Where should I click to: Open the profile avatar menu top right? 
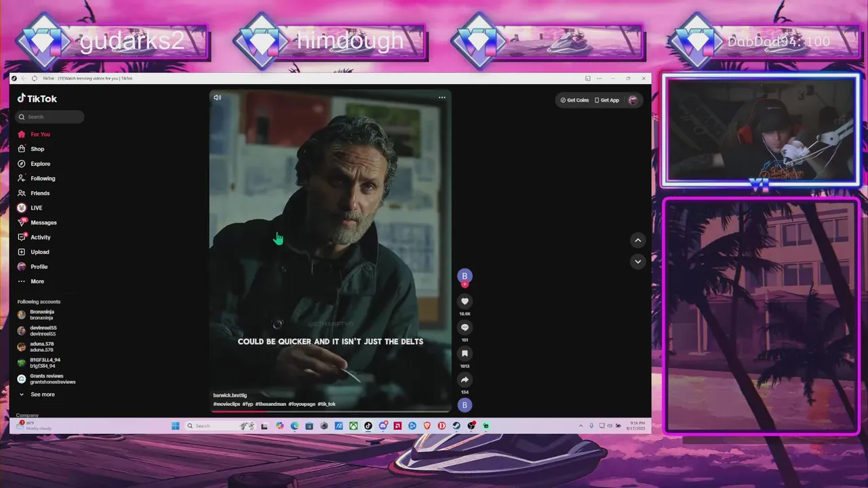(x=633, y=100)
